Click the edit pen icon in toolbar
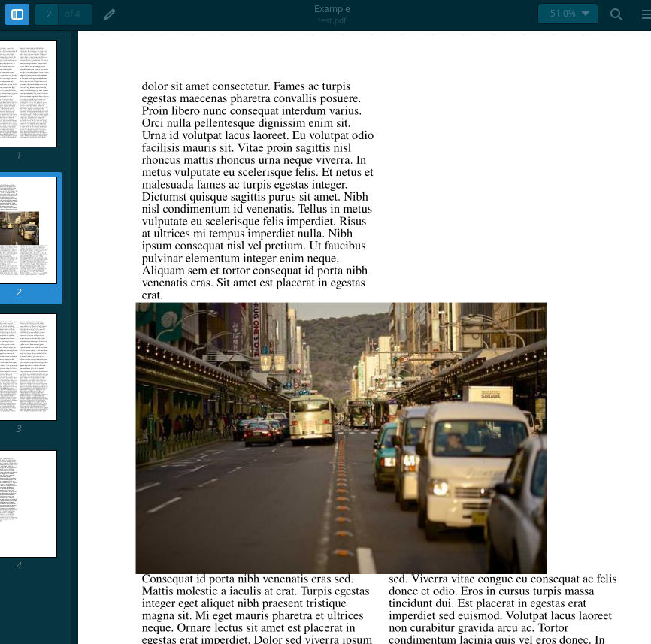Image resolution: width=651 pixels, height=644 pixels. pos(109,14)
